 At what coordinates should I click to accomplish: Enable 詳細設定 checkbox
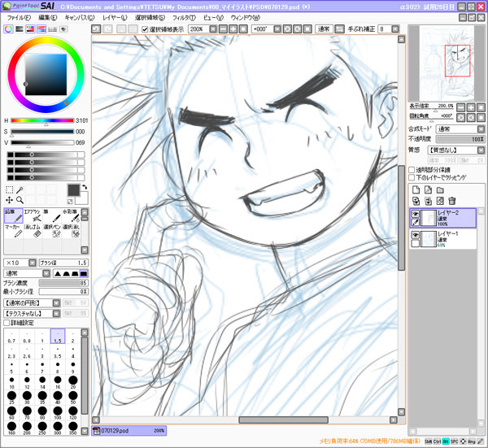tap(7, 323)
